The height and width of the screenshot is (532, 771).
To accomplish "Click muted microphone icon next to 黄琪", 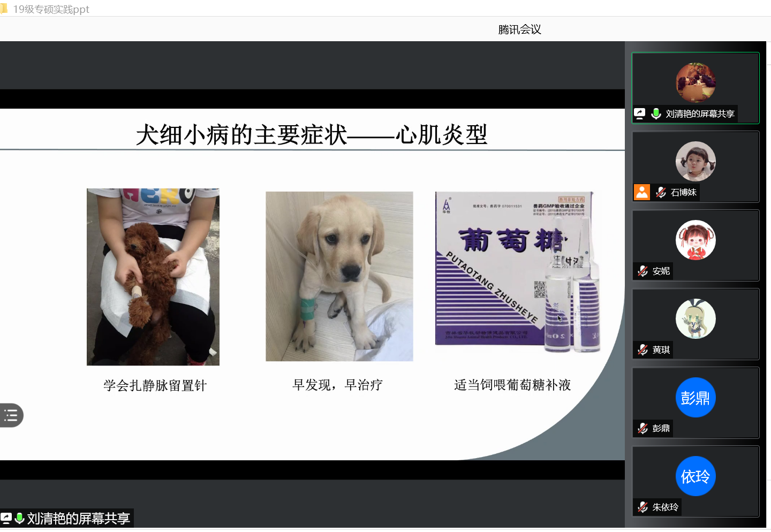I will 643,349.
